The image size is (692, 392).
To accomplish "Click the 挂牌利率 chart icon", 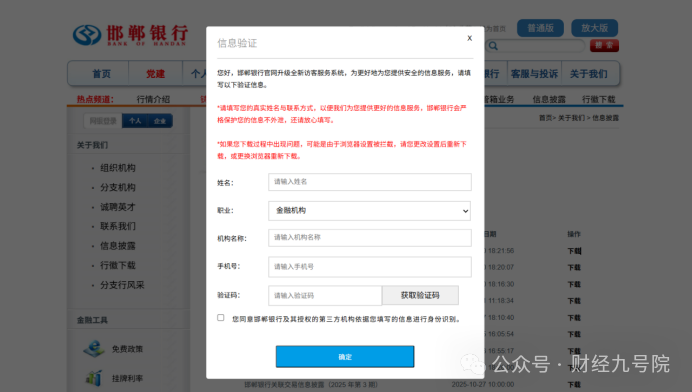I will [94, 378].
